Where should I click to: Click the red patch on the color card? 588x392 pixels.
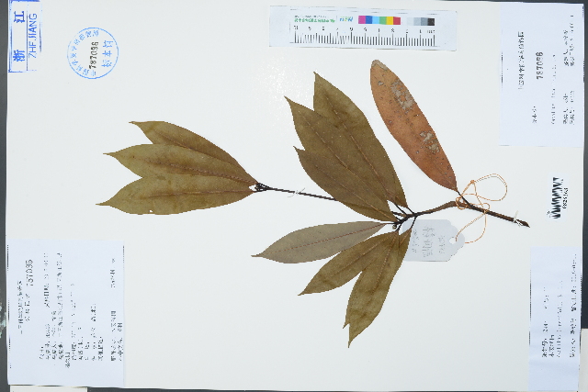pyautogui.click(x=397, y=20)
